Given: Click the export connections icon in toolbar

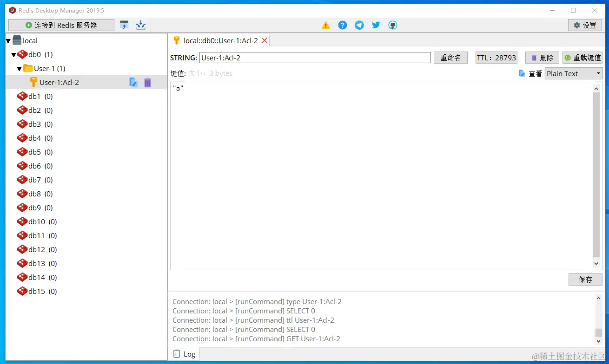Looking at the screenshot, I should 141,25.
